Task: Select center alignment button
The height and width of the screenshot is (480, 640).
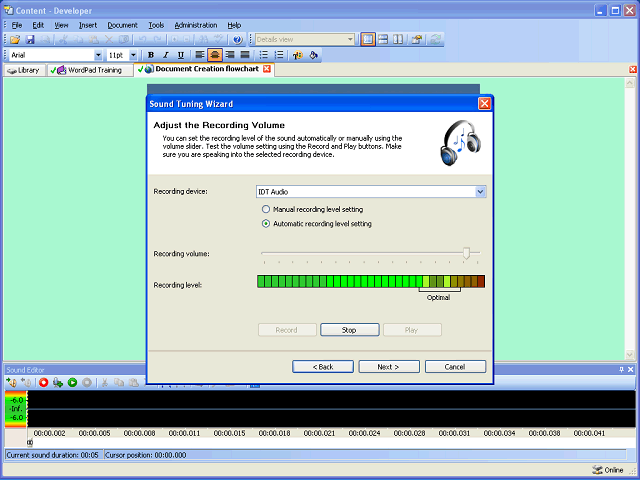Action: [x=215, y=55]
